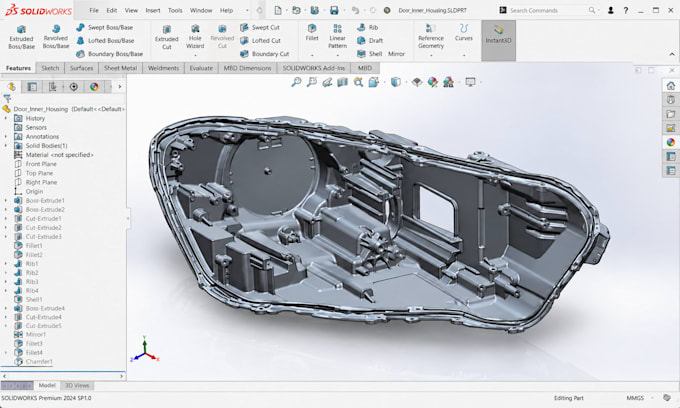Image resolution: width=680 pixels, height=408 pixels.
Task: Open the Edit Appearance color wheel
Action: point(432,82)
